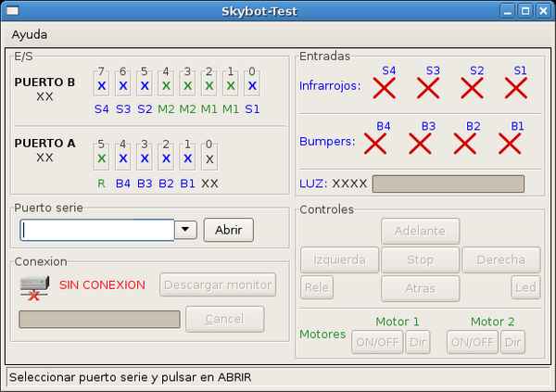Screen dimensions: 556x392
Task: Click the window menu icon in title bar
Action: pos(14,10)
